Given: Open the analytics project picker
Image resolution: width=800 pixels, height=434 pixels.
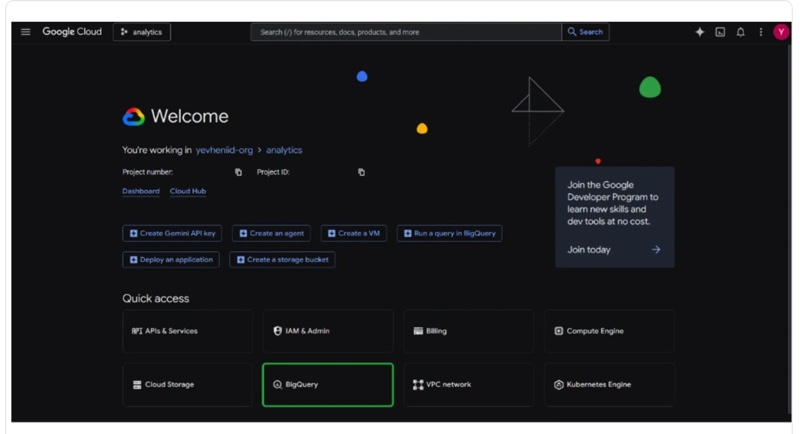Looking at the screenshot, I should [142, 32].
